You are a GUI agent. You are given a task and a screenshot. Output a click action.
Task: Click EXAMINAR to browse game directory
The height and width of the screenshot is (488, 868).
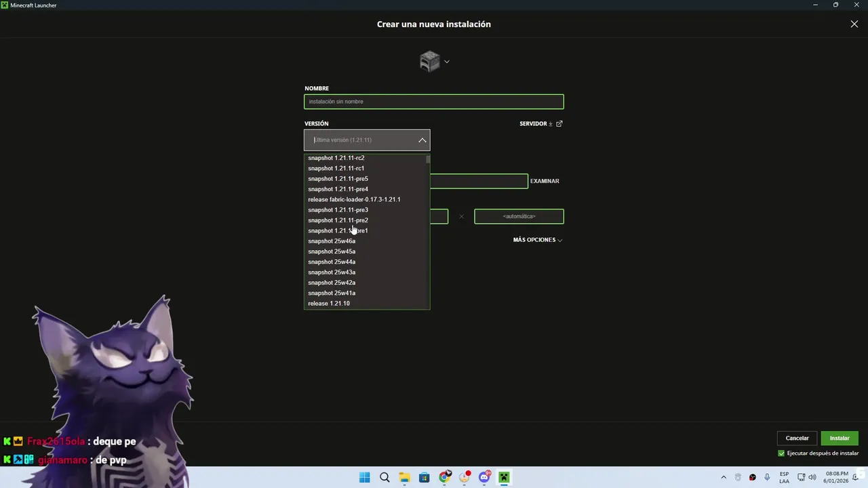[x=545, y=181]
